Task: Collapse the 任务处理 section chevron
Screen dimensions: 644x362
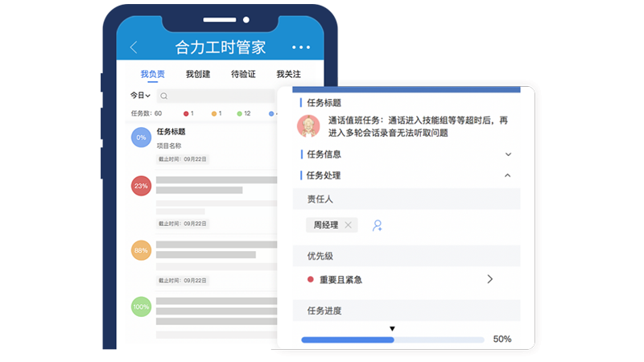Action: tap(508, 175)
